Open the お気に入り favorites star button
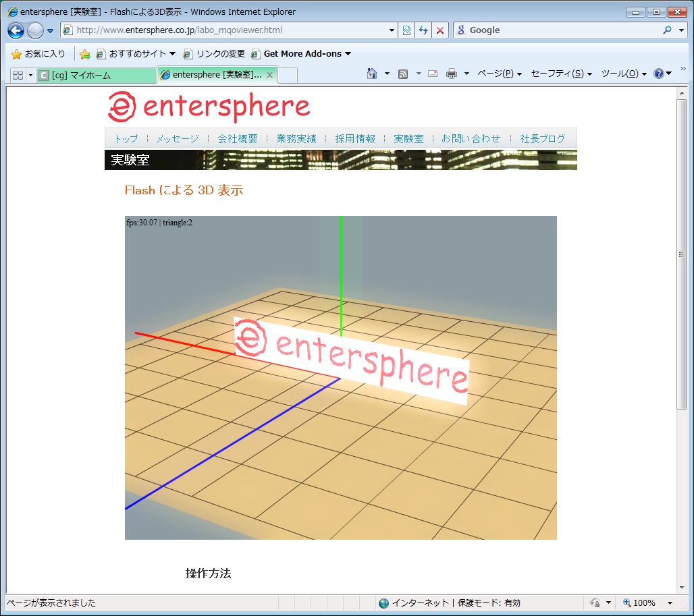694x616 pixels. click(38, 53)
